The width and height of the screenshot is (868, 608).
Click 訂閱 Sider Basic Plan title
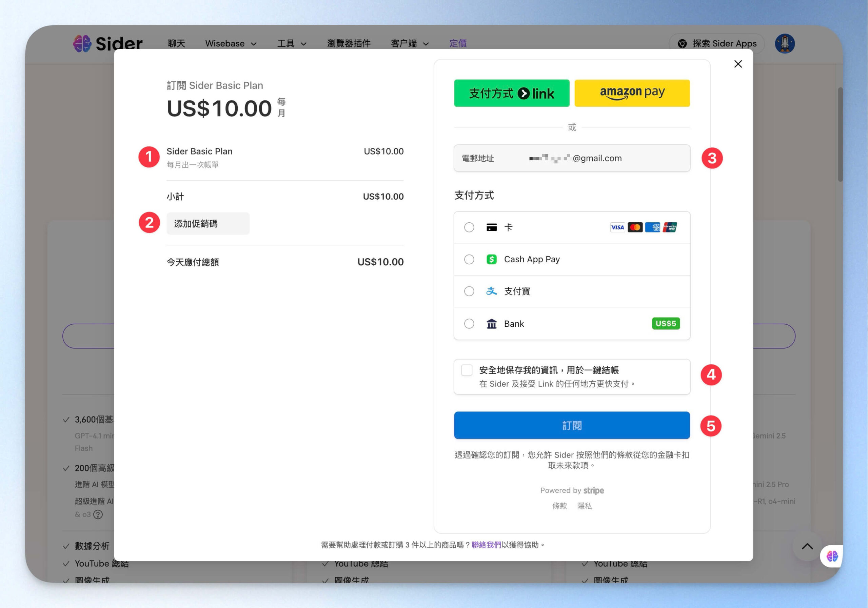tap(215, 85)
